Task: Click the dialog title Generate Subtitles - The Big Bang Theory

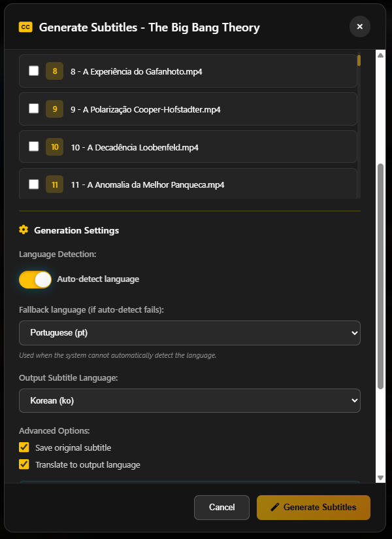Action: coord(150,27)
